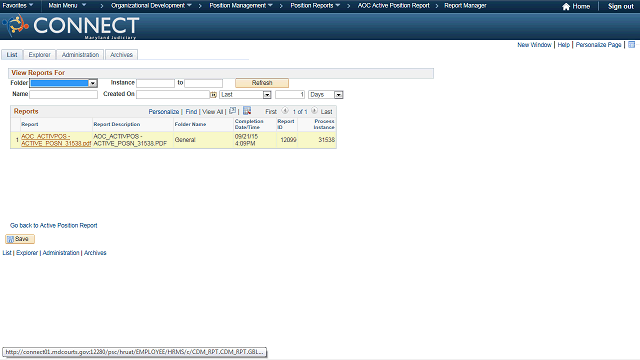
Task: Click the bottom Archives link
Action: pos(95,253)
